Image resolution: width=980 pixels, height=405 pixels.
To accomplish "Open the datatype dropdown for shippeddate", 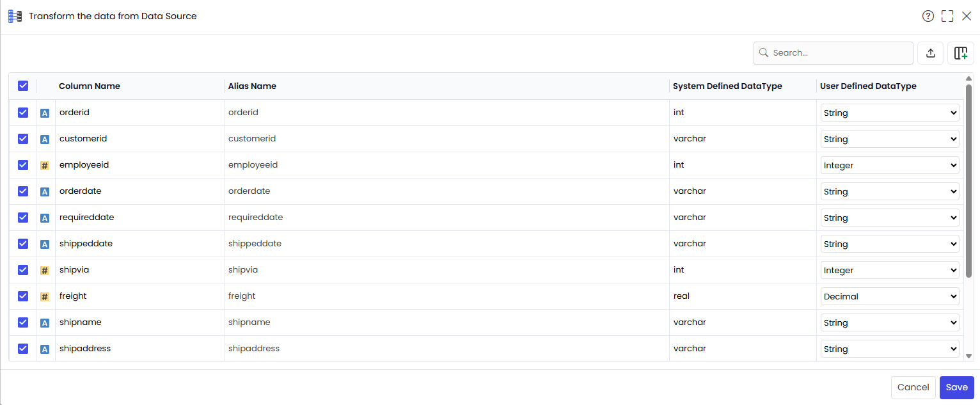I will pyautogui.click(x=890, y=244).
